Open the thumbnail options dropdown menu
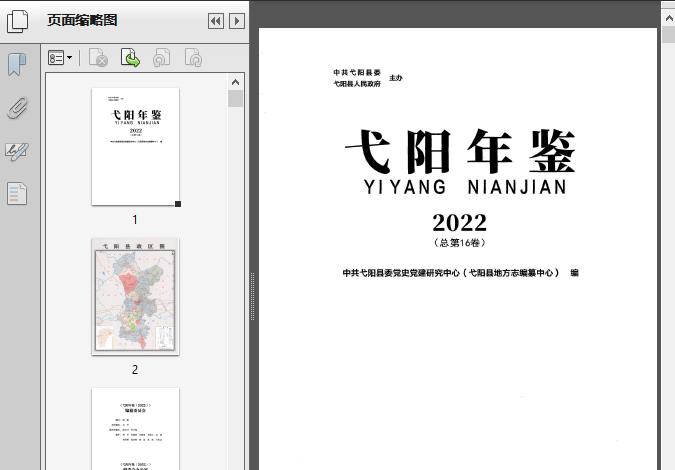This screenshot has width=675, height=470. [x=60, y=58]
